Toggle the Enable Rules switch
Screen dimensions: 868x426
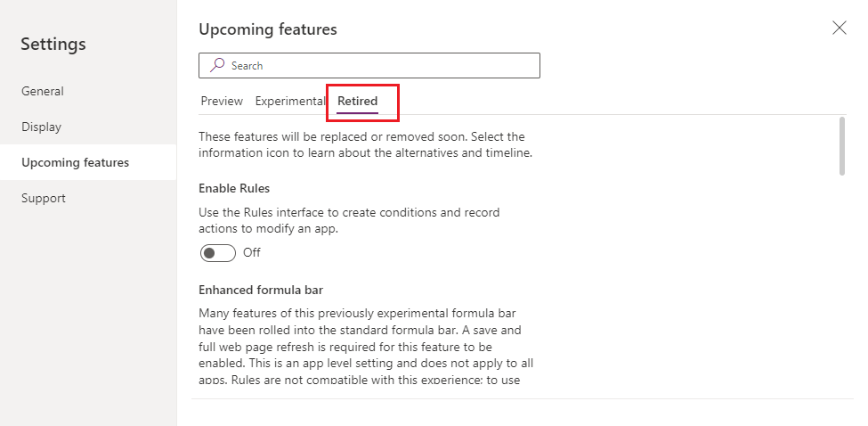218,253
